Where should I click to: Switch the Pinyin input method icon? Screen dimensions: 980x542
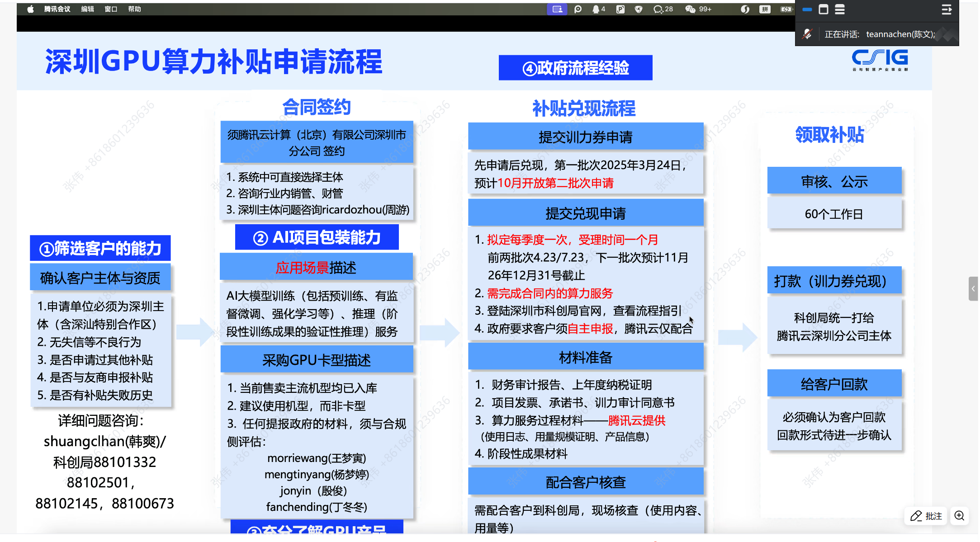click(765, 9)
